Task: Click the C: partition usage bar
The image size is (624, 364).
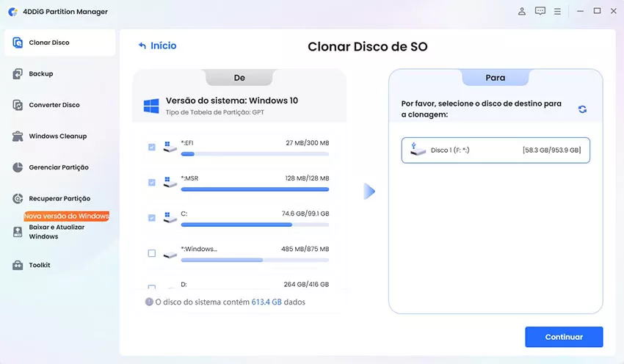Action: tap(255, 225)
